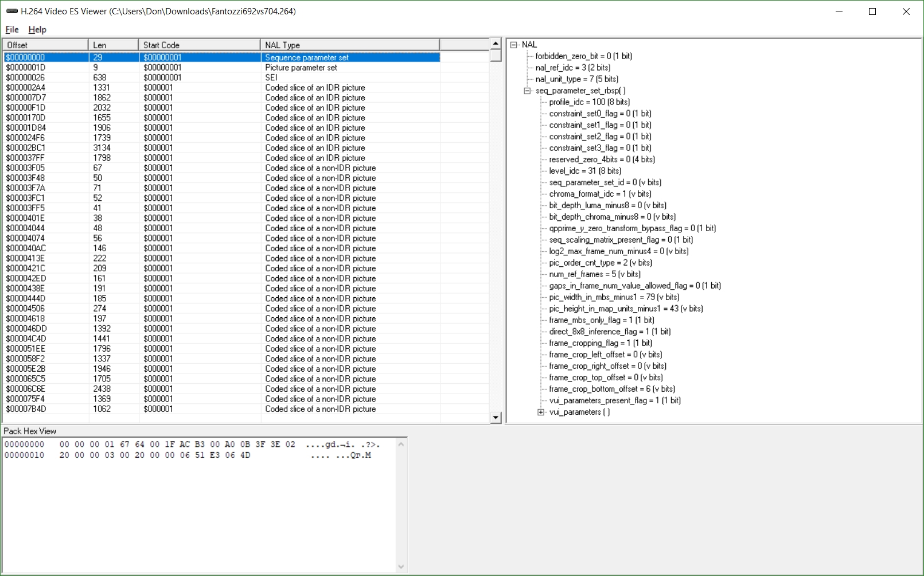
Task: Select nal_ref_idc = 3 tree item
Action: coord(573,68)
